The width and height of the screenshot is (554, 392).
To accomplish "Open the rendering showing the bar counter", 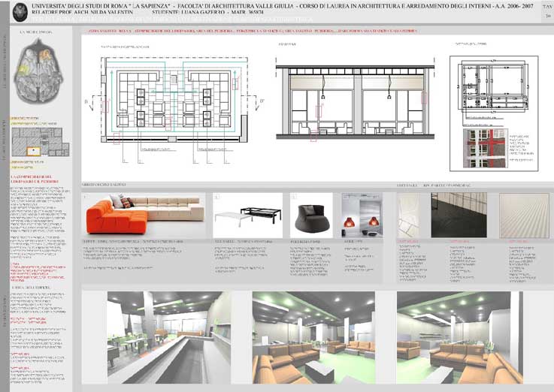I will coord(169,337).
